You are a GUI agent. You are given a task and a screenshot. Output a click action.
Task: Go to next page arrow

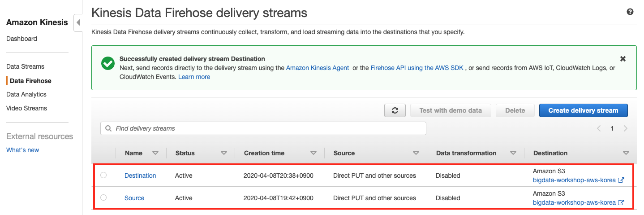pos(626,128)
